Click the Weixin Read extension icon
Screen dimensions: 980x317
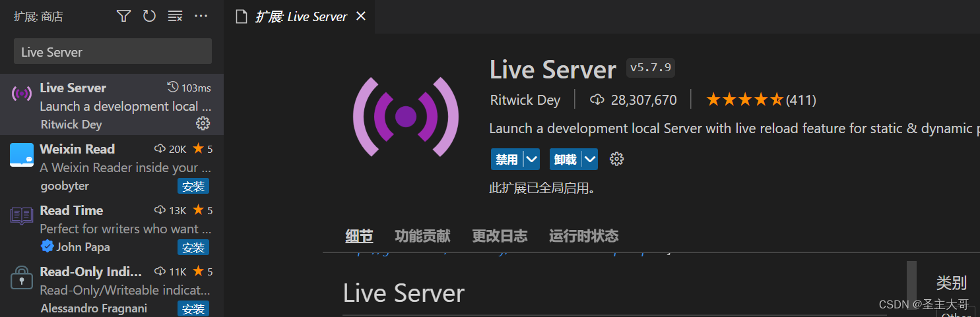click(x=22, y=155)
